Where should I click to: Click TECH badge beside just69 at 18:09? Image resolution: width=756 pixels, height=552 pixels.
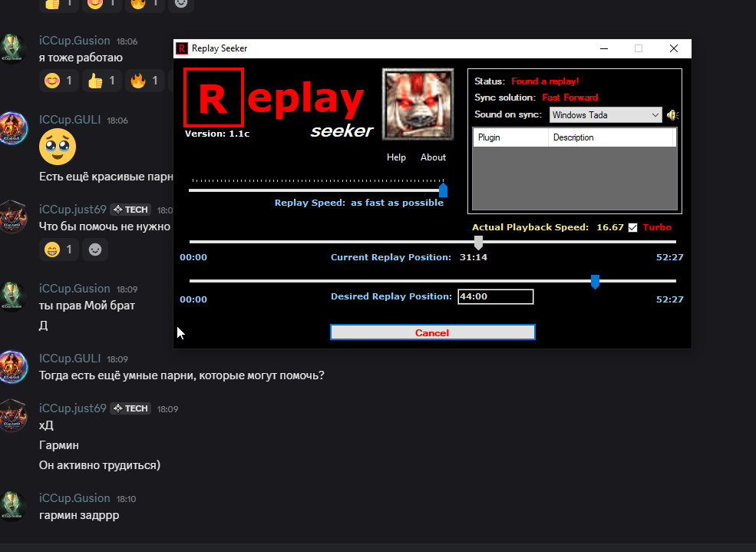130,408
